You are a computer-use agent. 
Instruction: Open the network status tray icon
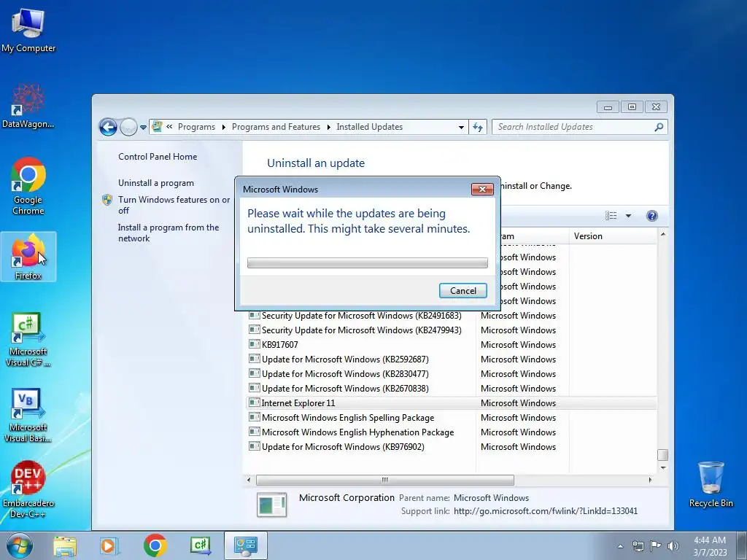click(638, 546)
